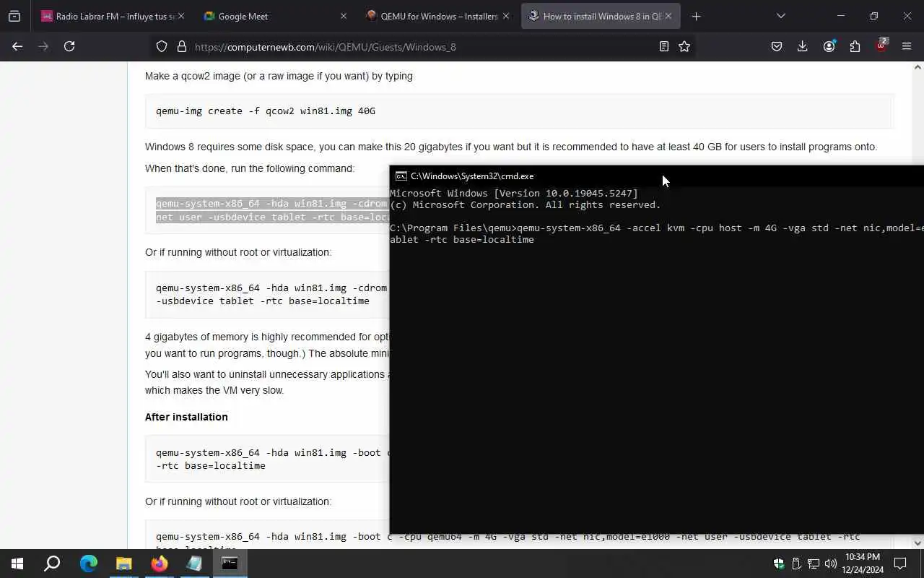Open a new browser tab
This screenshot has width=924, height=578.
pos(696,16)
